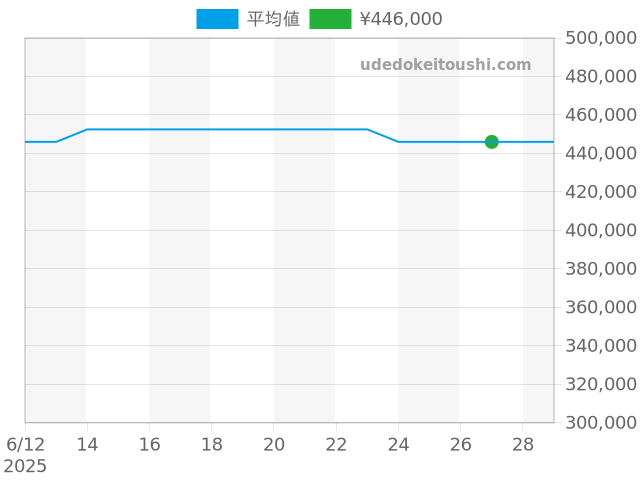Image resolution: width=640 pixels, height=480 pixels.
Task: Toggle the 平均値 legend label
Action: click(x=273, y=19)
